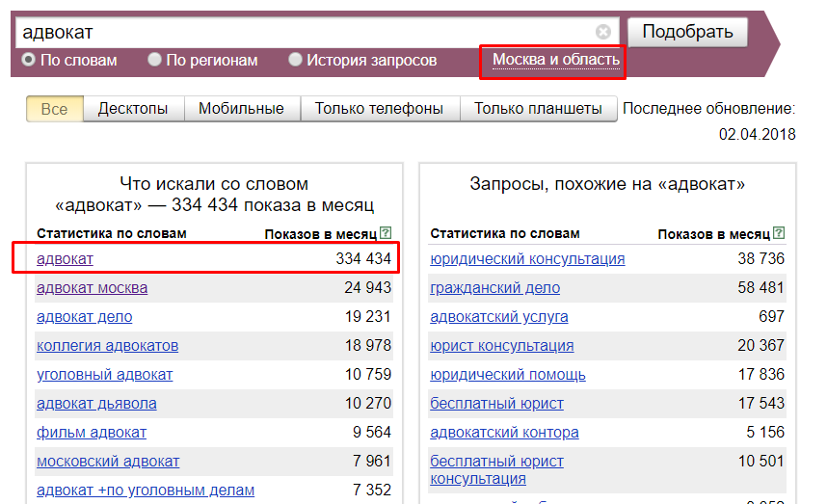
Task: Open 'юридический консультация' similar query link
Action: click(x=527, y=259)
